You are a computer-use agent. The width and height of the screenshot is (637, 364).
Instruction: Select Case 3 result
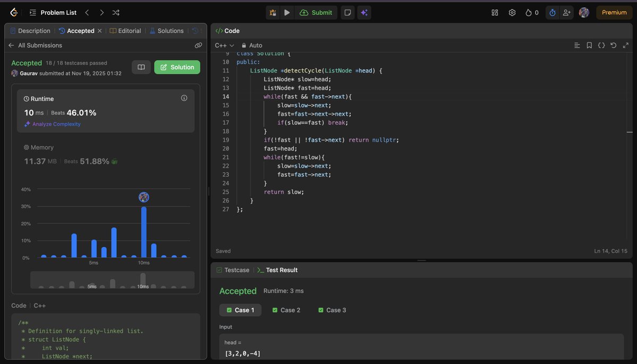point(332,310)
